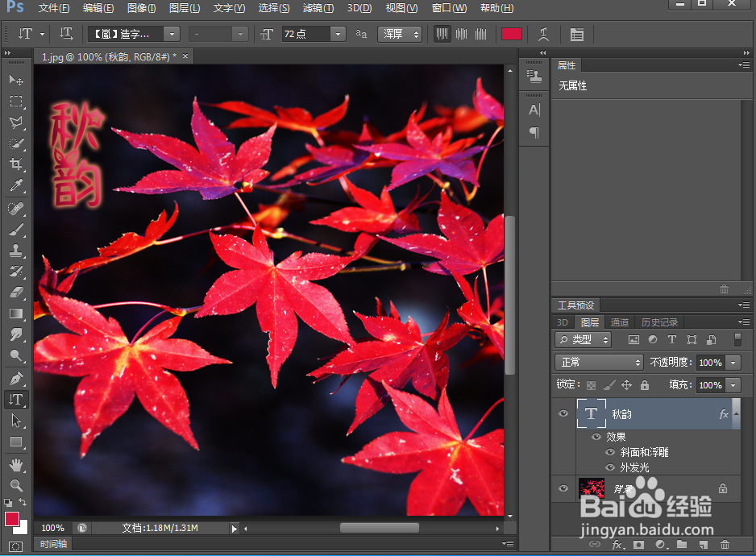Toggle the lock position button
Screen dimensions: 756x556
[x=626, y=385]
